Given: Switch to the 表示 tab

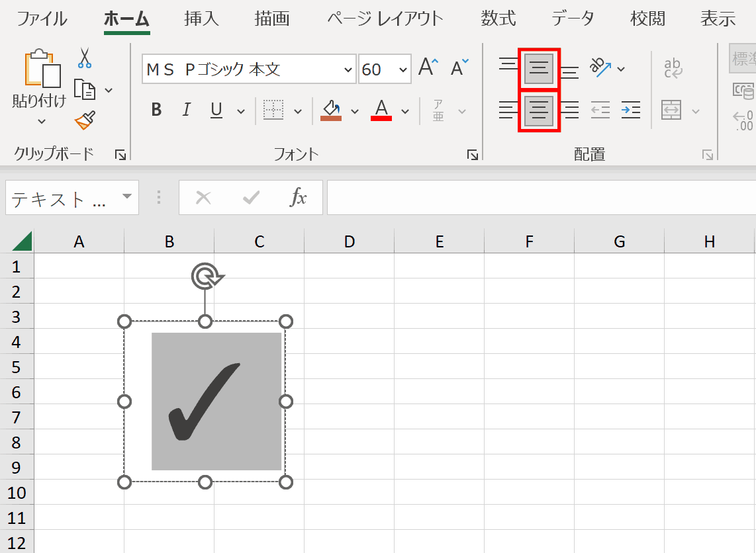Looking at the screenshot, I should coord(718,19).
